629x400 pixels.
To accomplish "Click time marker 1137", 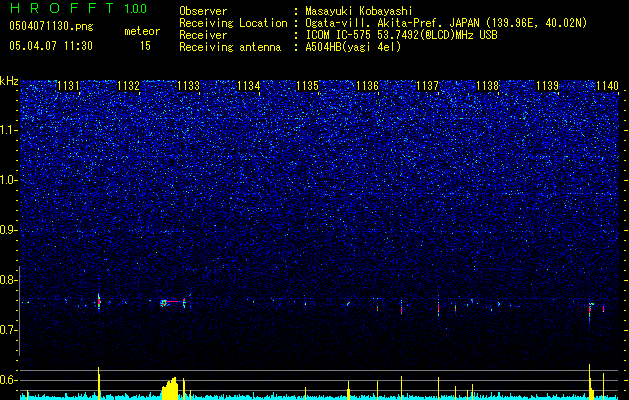I will click(428, 85).
